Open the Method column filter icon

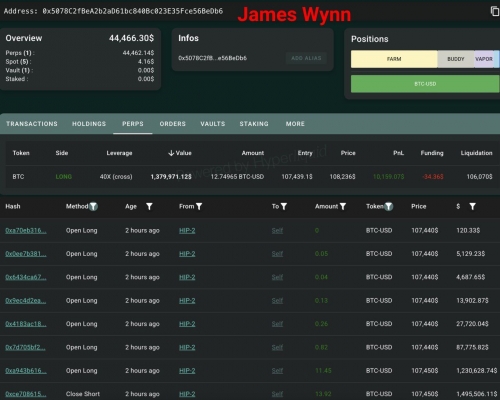[94, 206]
